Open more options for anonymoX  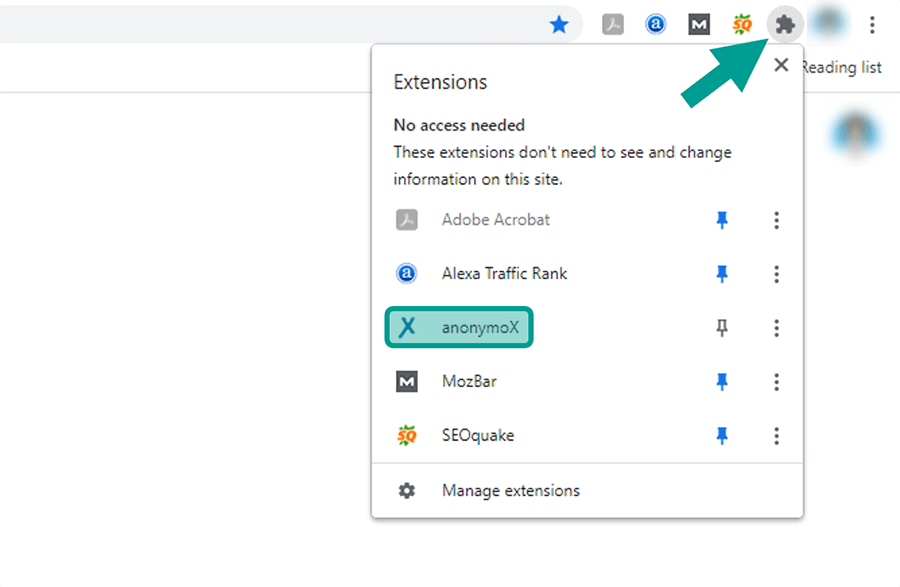click(x=776, y=328)
